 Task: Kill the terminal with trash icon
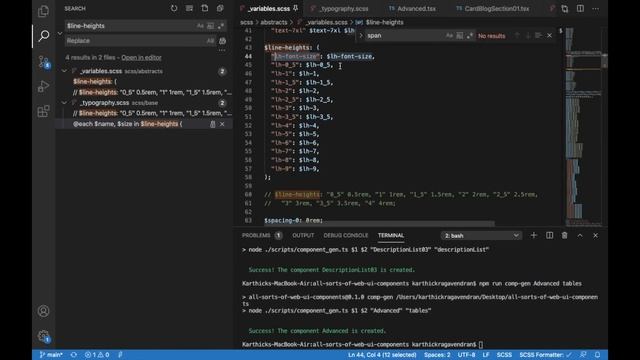[564, 236]
